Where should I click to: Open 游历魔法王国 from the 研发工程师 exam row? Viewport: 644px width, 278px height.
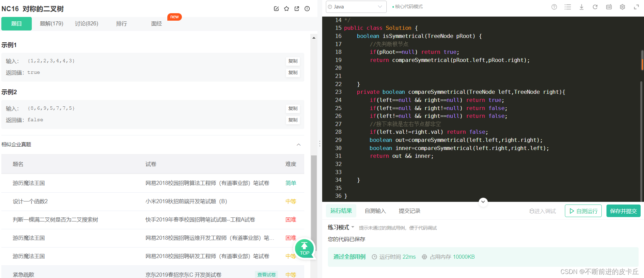click(29, 256)
